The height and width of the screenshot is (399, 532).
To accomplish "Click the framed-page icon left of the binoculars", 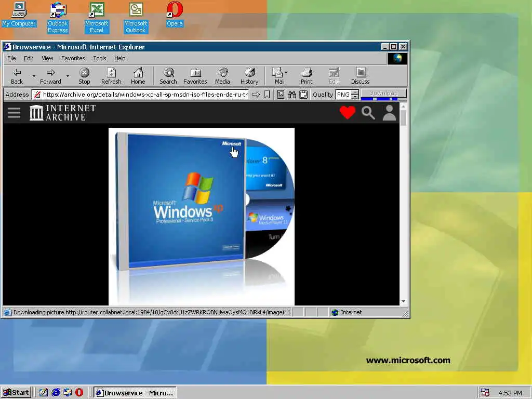I will (x=280, y=95).
